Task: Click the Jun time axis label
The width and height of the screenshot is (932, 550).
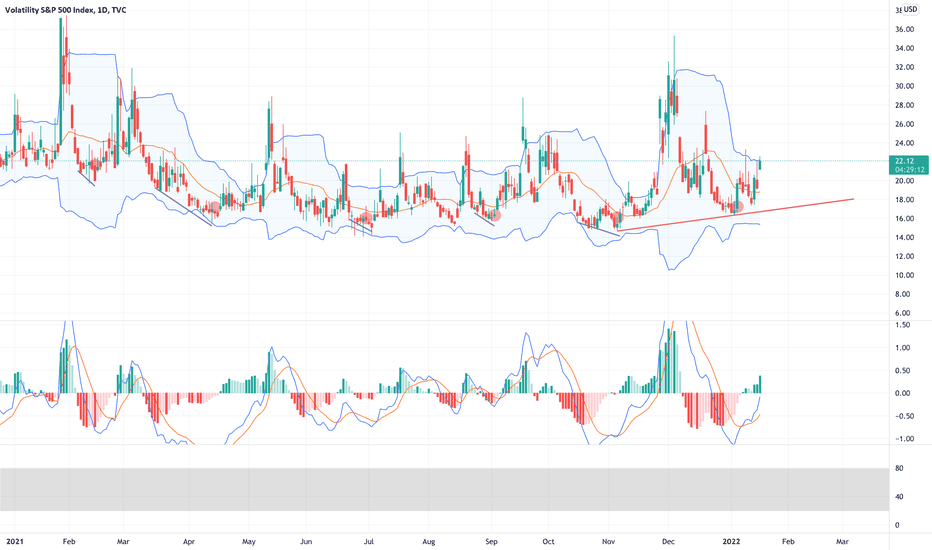Action: 306,542
